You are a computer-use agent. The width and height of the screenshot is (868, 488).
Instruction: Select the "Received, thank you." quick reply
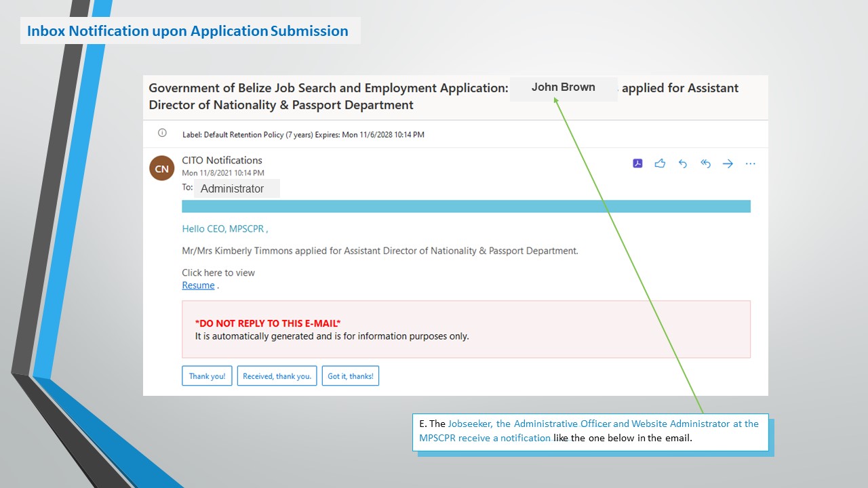point(277,376)
